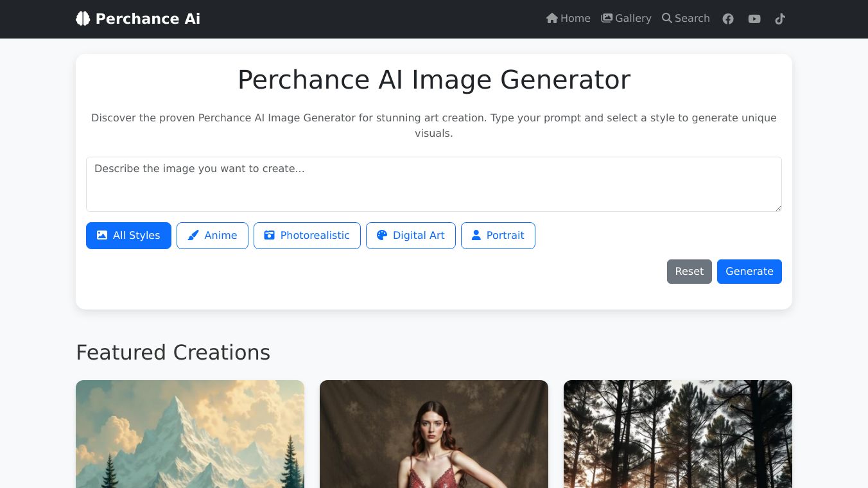This screenshot has height=488, width=868.
Task: Click the images icon beside Gallery
Action: tap(607, 19)
